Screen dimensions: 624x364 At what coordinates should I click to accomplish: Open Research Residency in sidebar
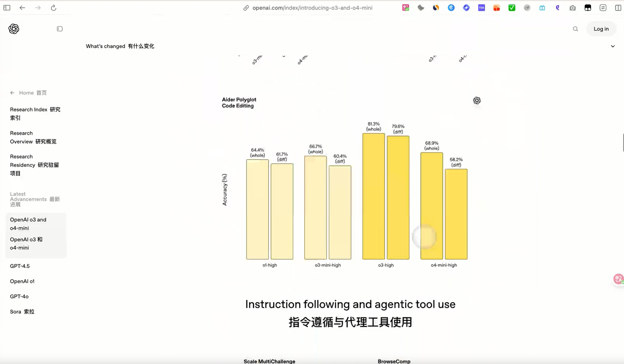(x=35, y=165)
